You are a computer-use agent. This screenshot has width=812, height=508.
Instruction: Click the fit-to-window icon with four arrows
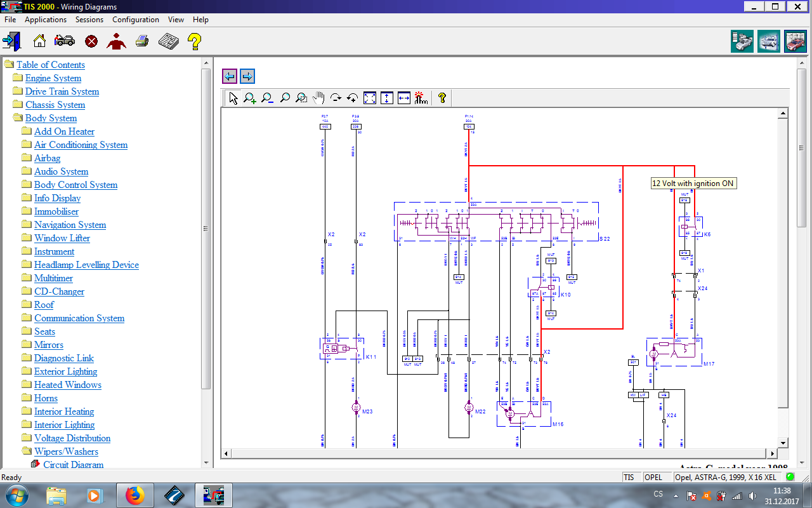click(370, 98)
